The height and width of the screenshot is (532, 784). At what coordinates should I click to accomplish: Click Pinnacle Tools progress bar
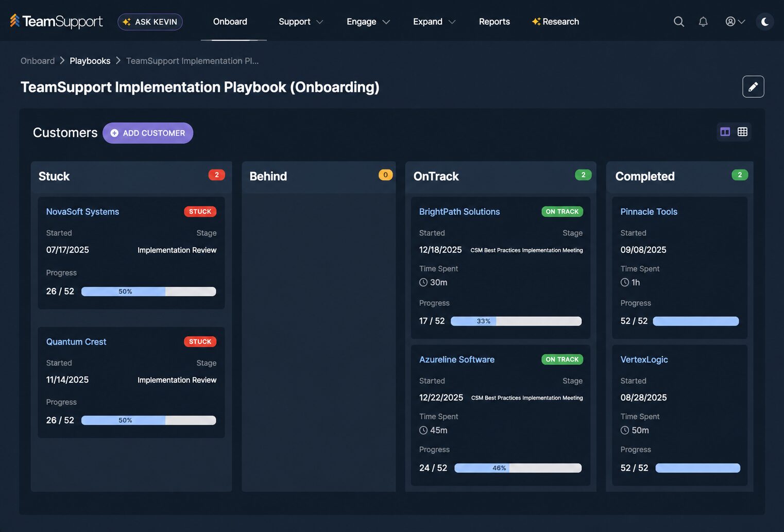click(696, 321)
